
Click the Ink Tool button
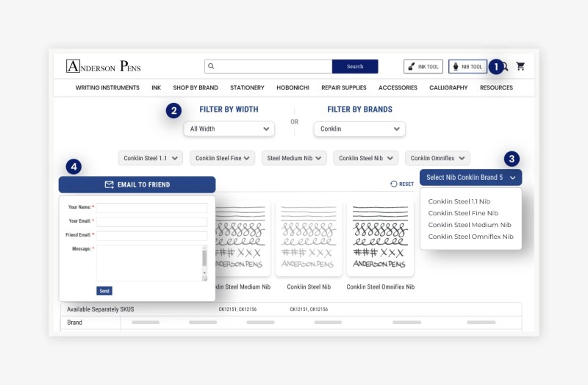click(x=423, y=66)
